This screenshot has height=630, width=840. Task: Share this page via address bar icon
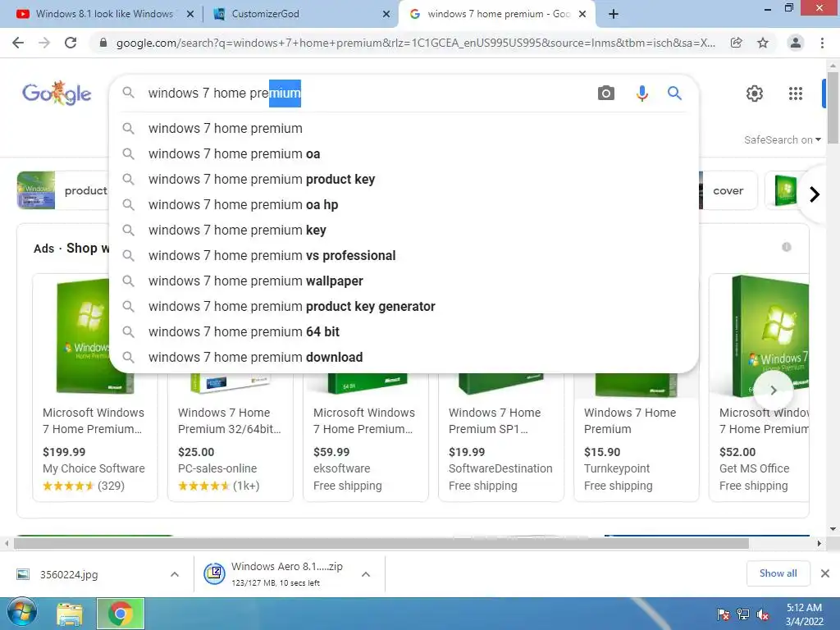pyautogui.click(x=737, y=43)
